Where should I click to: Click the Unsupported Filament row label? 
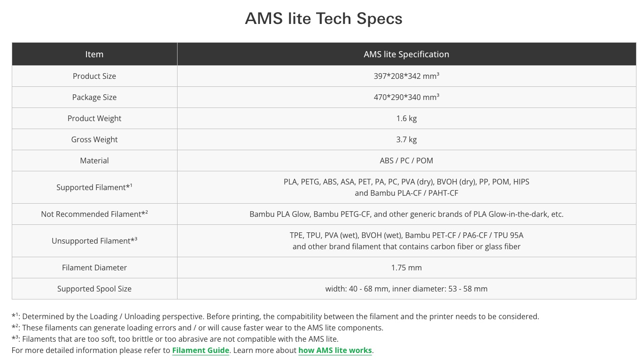coord(94,241)
